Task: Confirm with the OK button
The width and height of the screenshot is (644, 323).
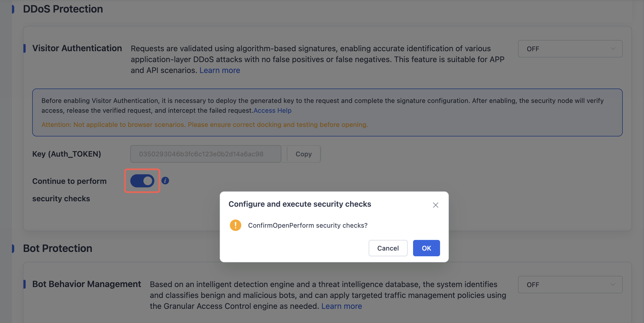Action: click(x=426, y=248)
